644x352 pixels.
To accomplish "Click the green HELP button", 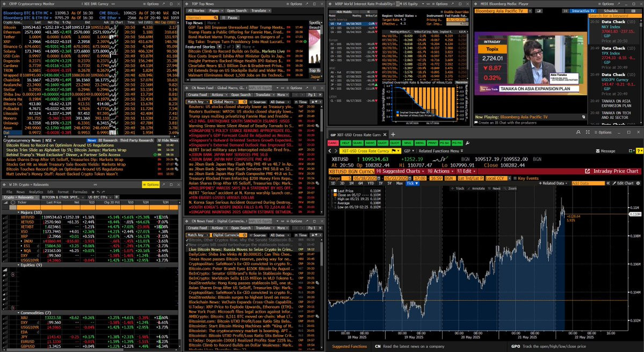I will (345, 143).
